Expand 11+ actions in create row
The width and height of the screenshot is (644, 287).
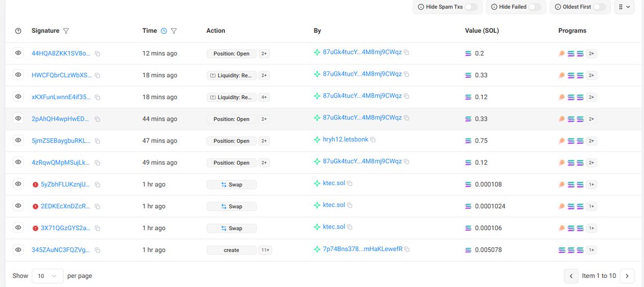tap(265, 250)
